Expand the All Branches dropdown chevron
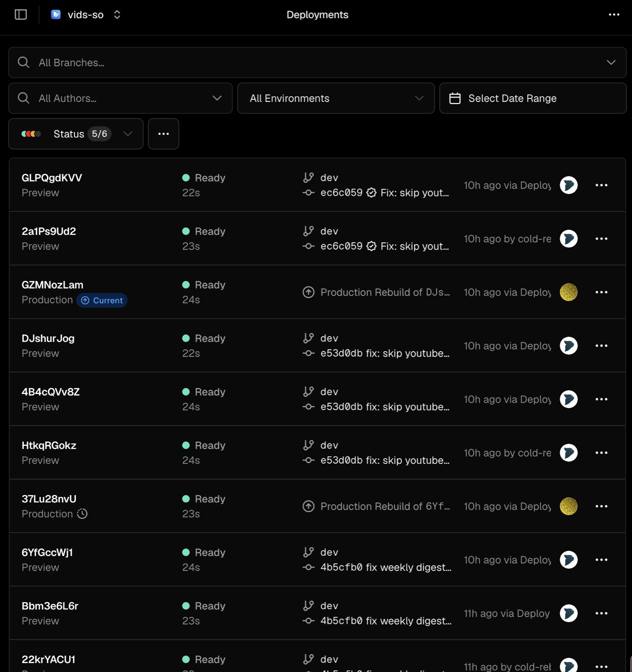The height and width of the screenshot is (672, 632). point(611,63)
